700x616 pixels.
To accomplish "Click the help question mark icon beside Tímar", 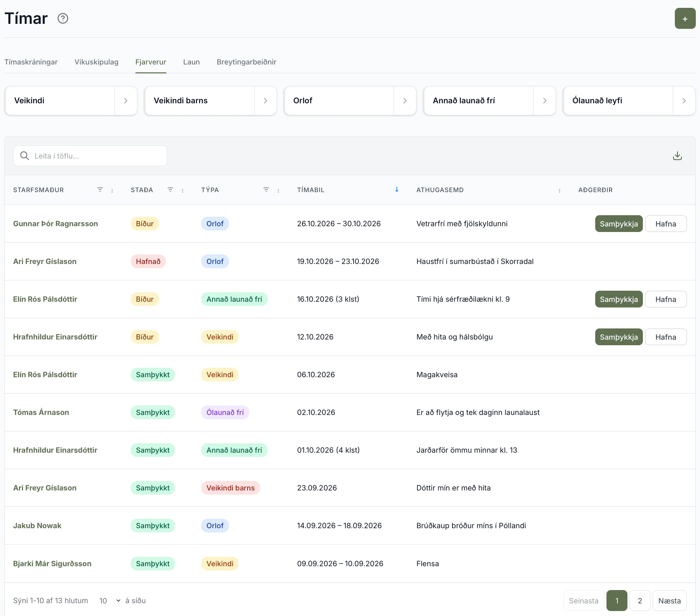I will click(63, 18).
